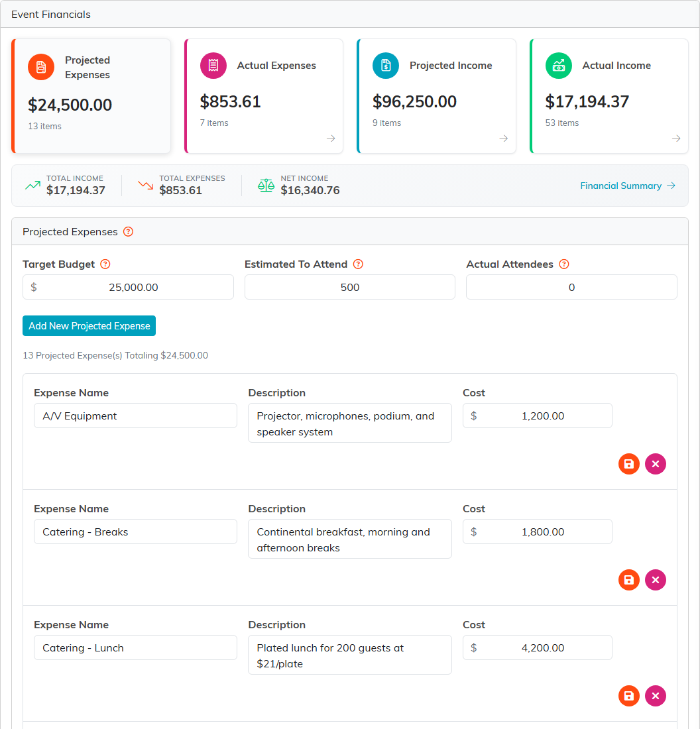The image size is (700, 729).
Task: Edit the Catering - Breaks name field
Action: click(x=135, y=532)
